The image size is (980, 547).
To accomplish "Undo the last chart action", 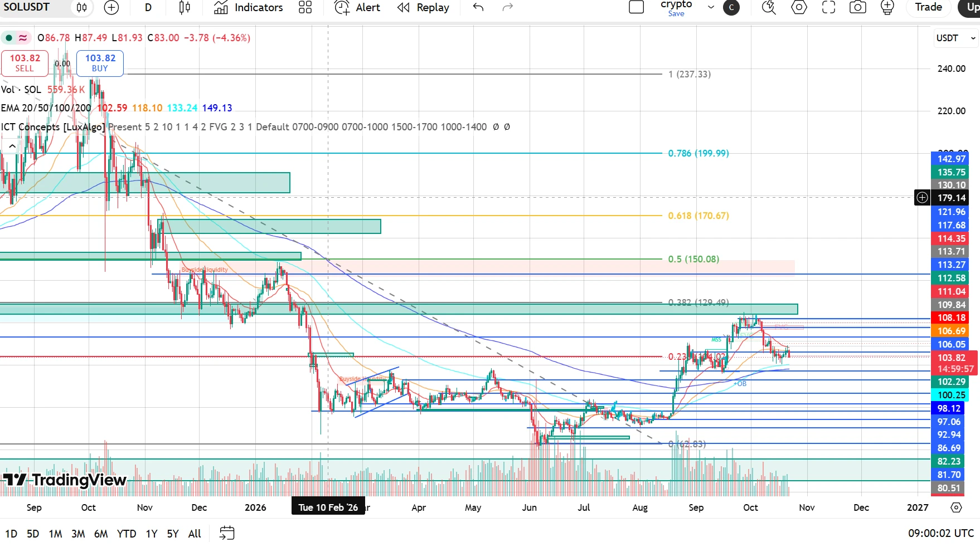I will (478, 7).
